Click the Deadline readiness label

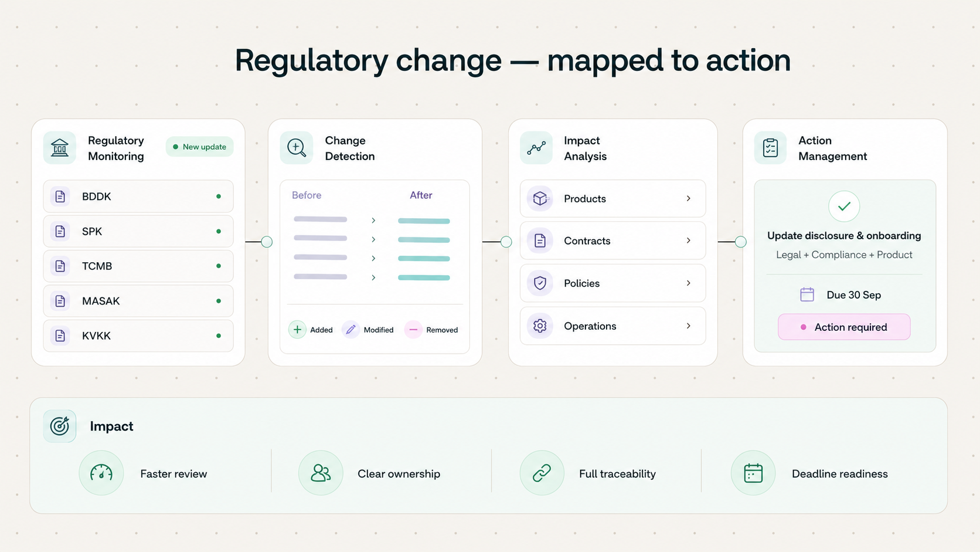(x=839, y=474)
